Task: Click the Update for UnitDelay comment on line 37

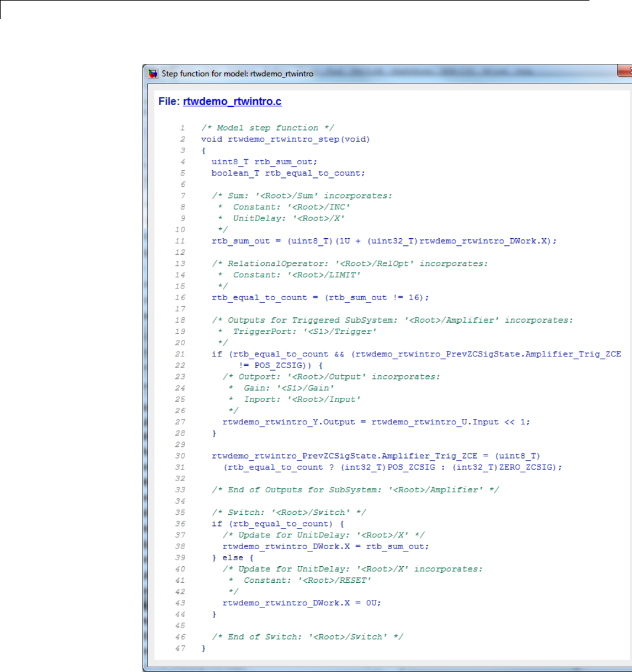Action: [x=323, y=535]
